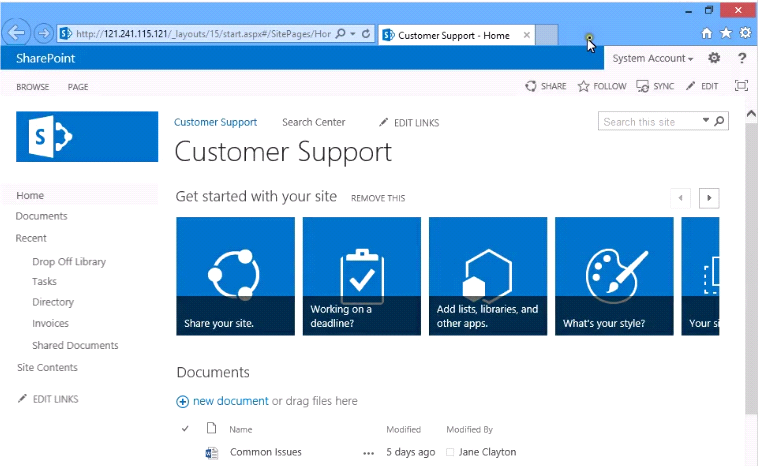
Task: Sync the library using Sync icon
Action: click(642, 86)
